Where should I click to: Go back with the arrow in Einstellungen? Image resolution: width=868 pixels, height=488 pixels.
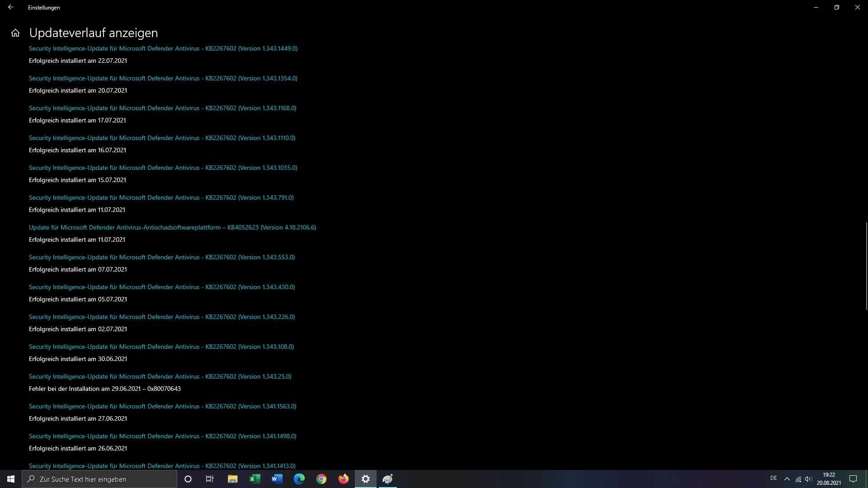coord(11,7)
